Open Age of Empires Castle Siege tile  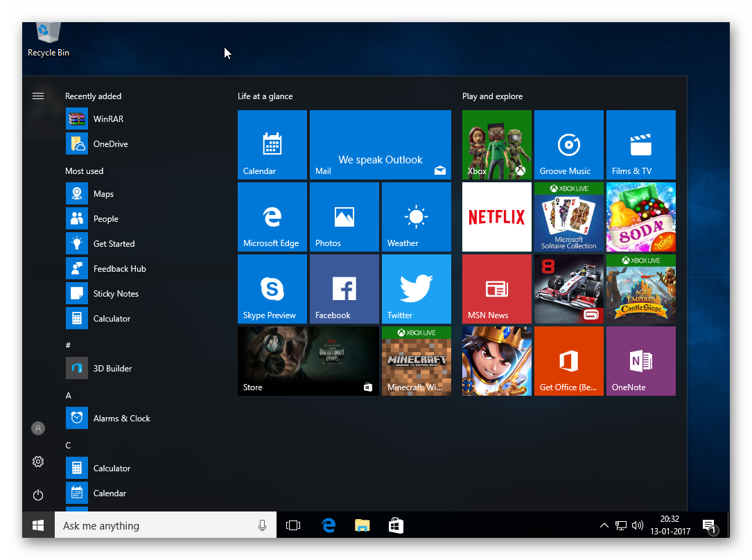click(x=640, y=289)
